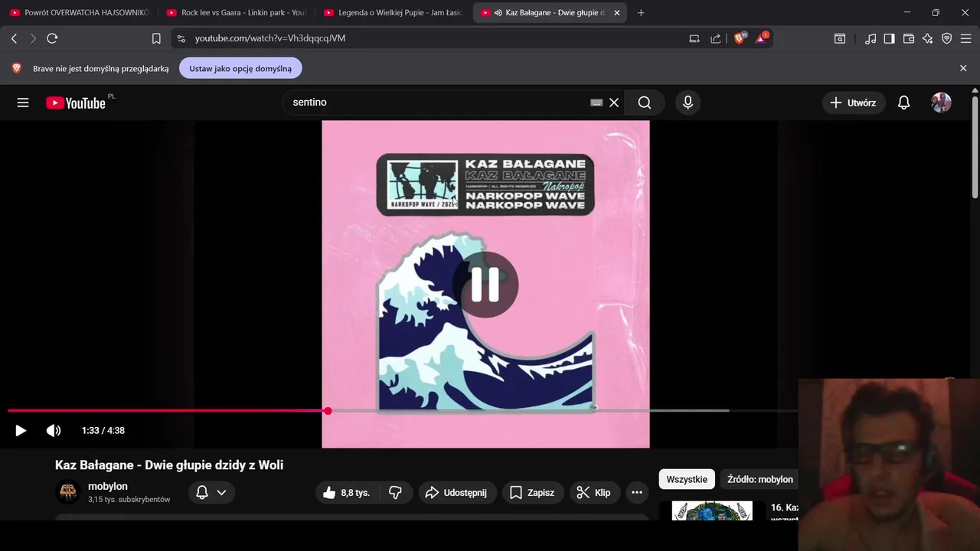Open the Brave Wallet icon

909,38
